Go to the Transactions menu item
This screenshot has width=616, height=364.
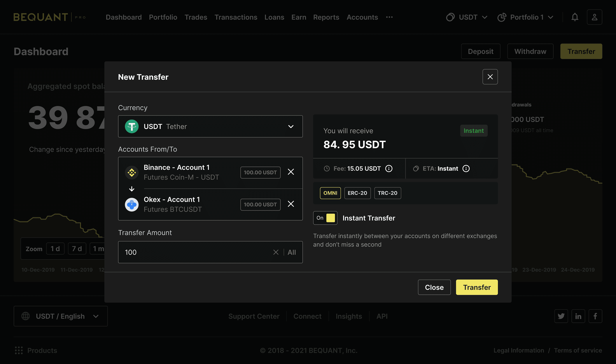pos(236,17)
